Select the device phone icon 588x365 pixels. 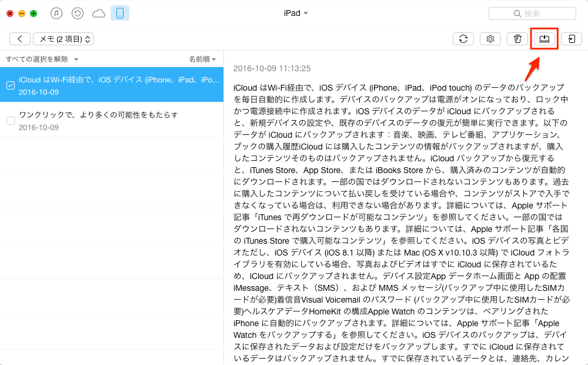pos(120,14)
